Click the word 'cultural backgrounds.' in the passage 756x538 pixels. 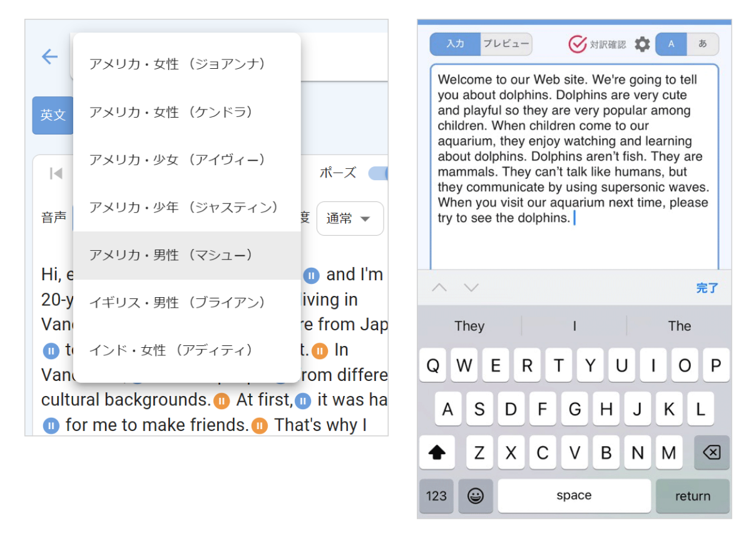pyautogui.click(x=126, y=400)
